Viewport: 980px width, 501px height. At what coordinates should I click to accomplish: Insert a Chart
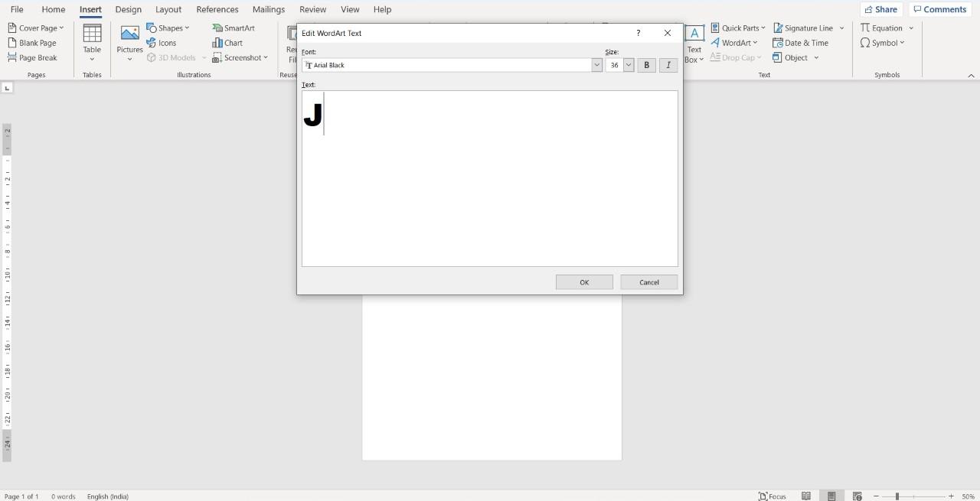[227, 43]
